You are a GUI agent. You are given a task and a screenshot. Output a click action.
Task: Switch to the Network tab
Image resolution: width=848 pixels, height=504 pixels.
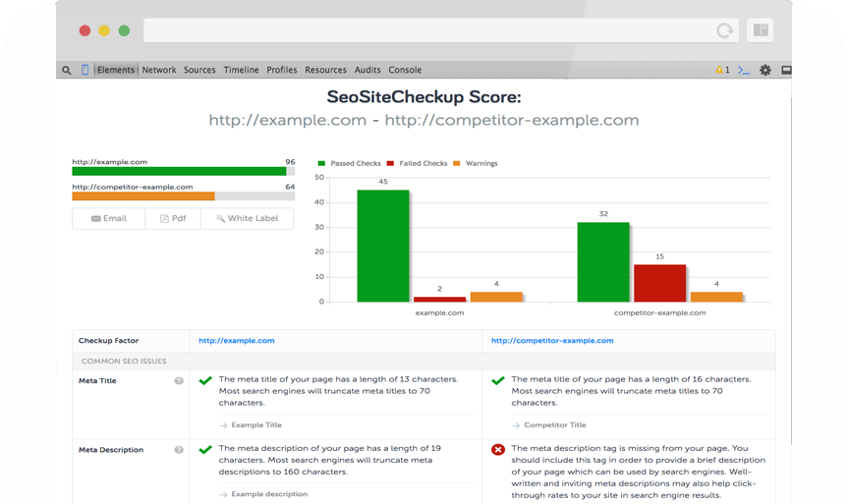[x=159, y=70]
